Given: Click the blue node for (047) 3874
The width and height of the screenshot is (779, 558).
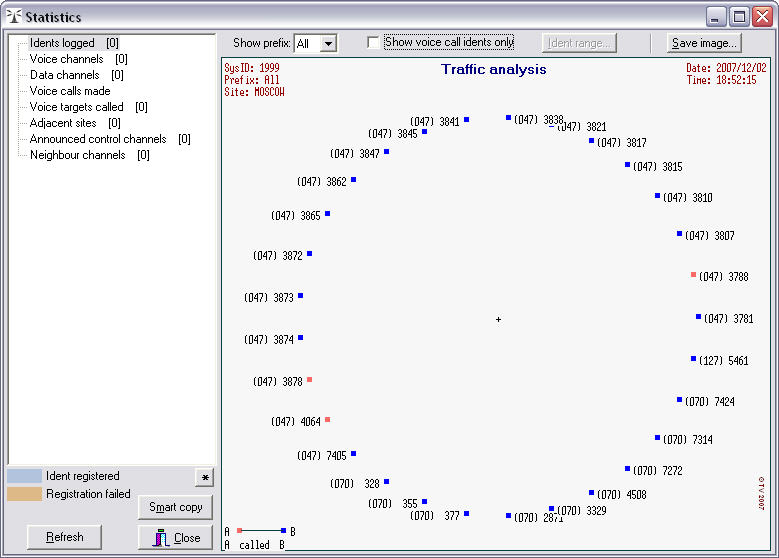Looking at the screenshot, I should pos(301,338).
